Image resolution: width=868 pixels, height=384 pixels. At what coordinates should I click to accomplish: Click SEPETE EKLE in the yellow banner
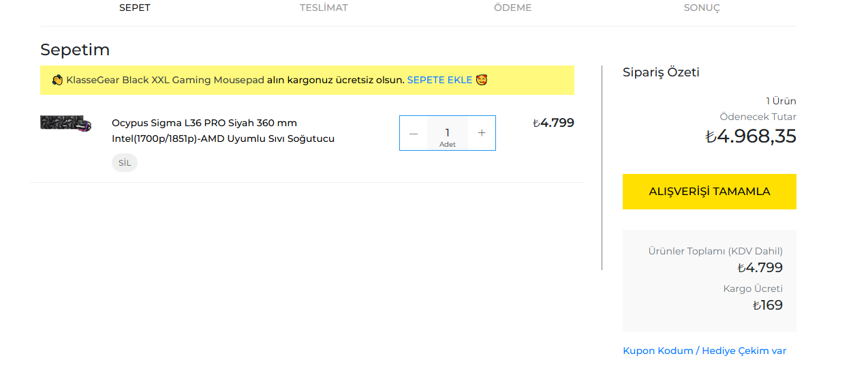[x=439, y=80]
